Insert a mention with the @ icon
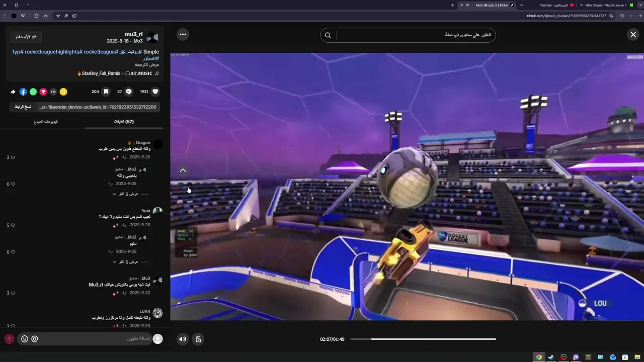Viewport: 644px width, 362px height. coord(35,339)
